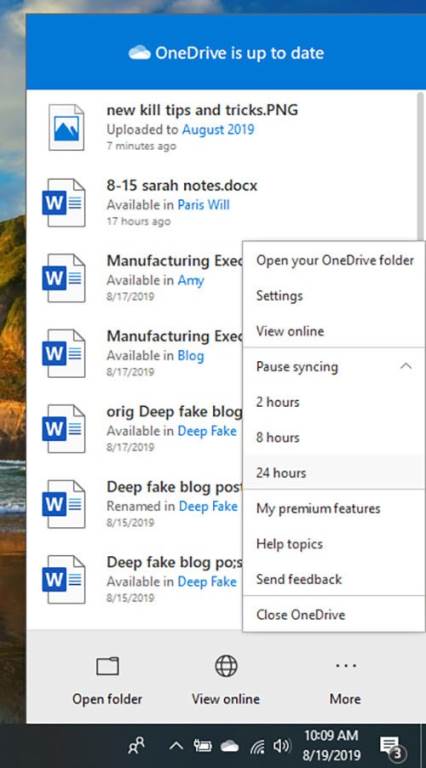Open the Action Center notifications icon
This screenshot has width=426, height=768.
(392, 748)
